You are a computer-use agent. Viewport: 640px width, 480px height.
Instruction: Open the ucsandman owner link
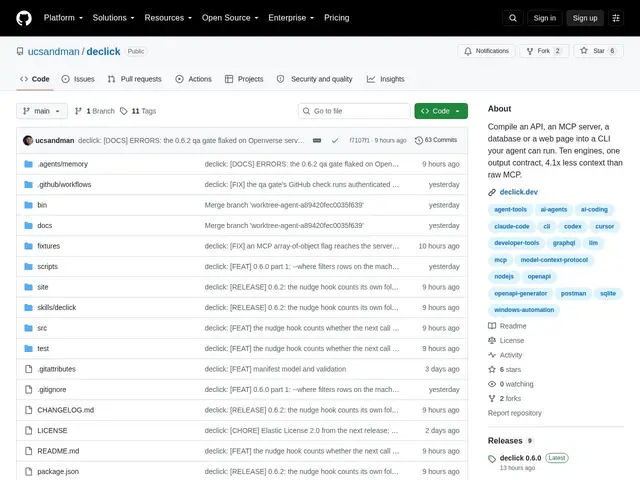[x=53, y=51]
